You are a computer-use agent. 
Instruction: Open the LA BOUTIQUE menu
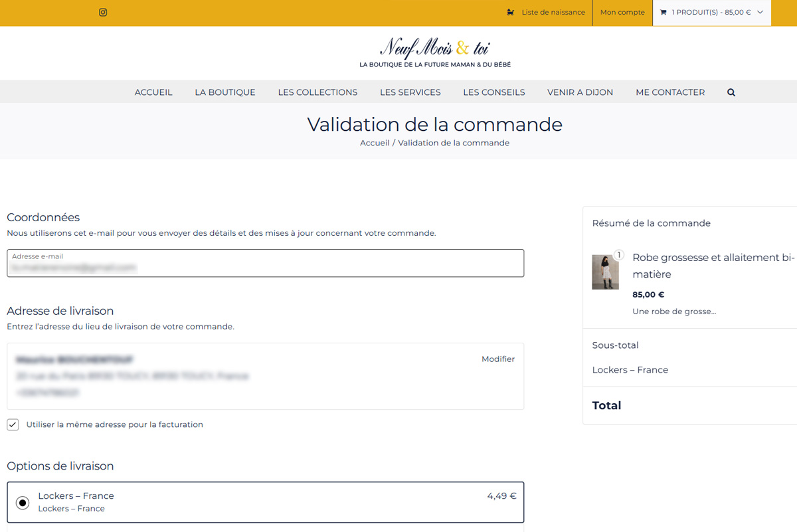click(225, 92)
